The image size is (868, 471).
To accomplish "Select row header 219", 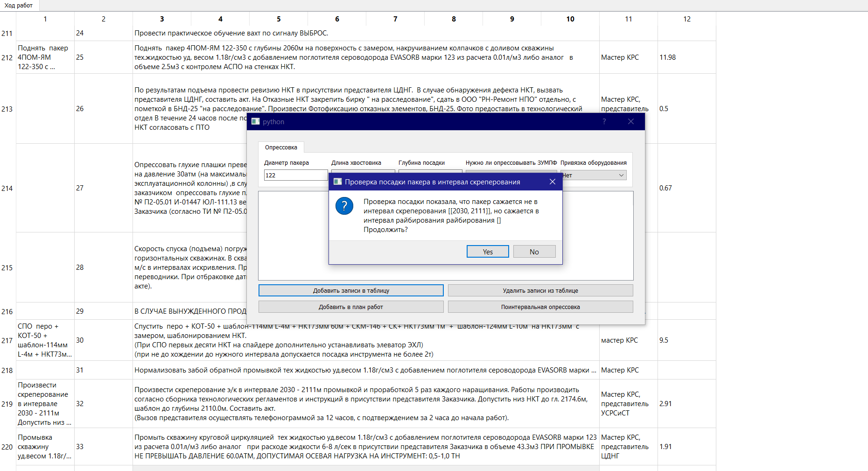I will pyautogui.click(x=7, y=404).
